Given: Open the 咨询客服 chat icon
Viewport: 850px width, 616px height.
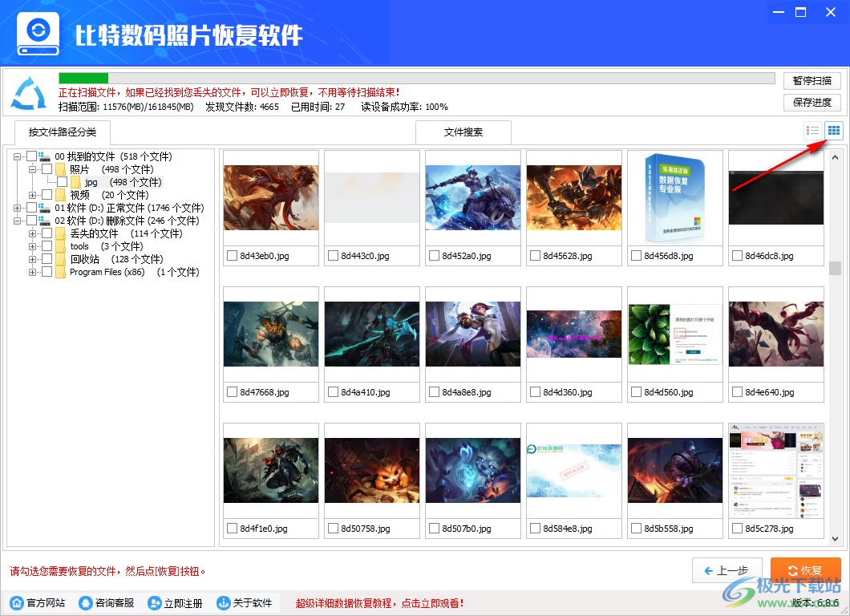Looking at the screenshot, I should 85,602.
